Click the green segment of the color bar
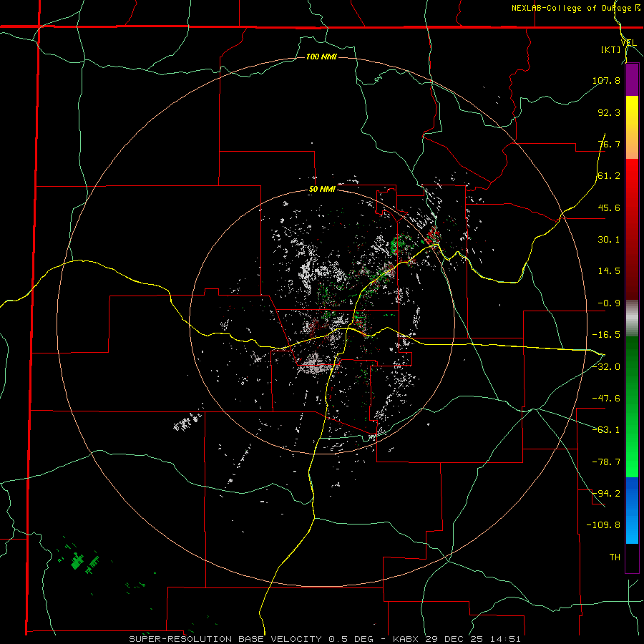The width and height of the screenshot is (644, 644). coord(632,406)
